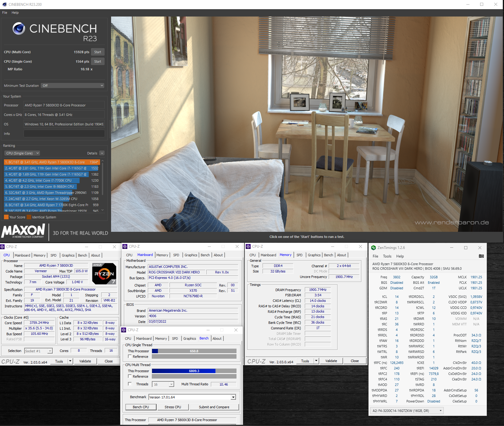The width and height of the screenshot is (504, 426).
Task: Click the CPU-Z Bench window title icon
Action: tap(124, 330)
